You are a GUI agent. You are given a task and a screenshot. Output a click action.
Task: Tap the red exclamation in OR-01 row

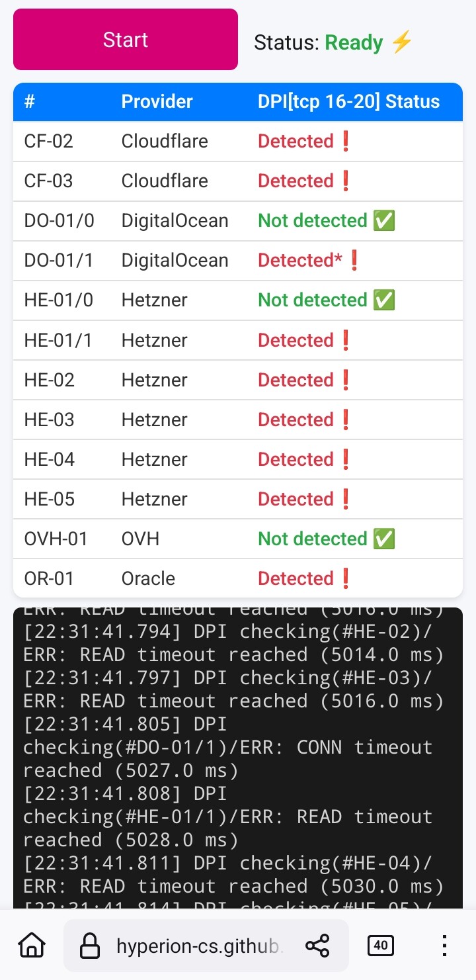345,579
